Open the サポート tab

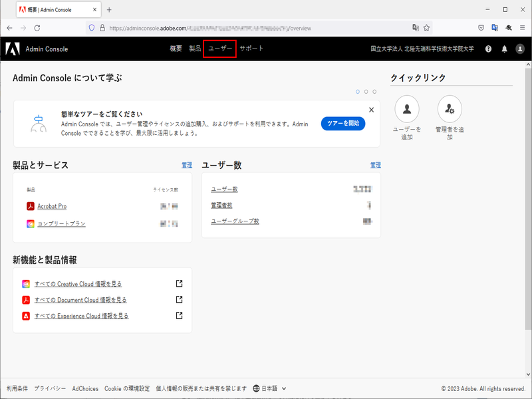251,49
